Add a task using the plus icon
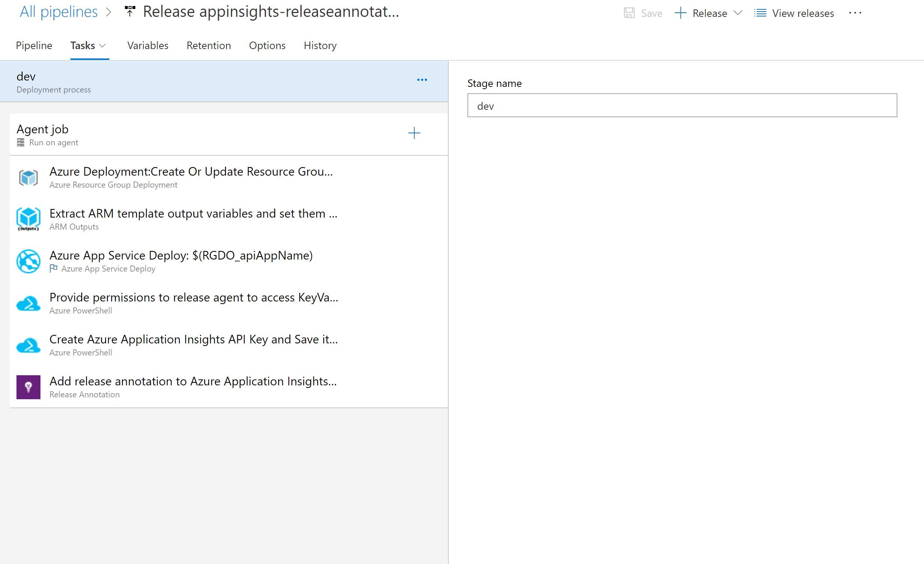Screen dimensions: 924x564 pos(414,133)
